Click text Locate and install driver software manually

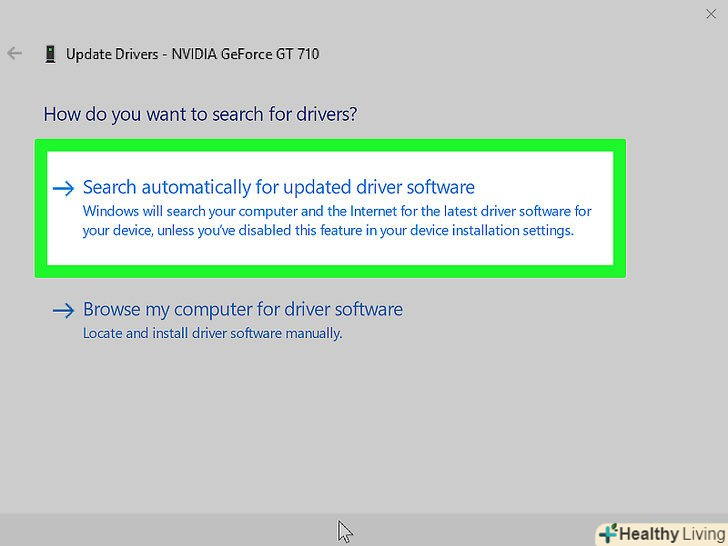click(x=212, y=333)
